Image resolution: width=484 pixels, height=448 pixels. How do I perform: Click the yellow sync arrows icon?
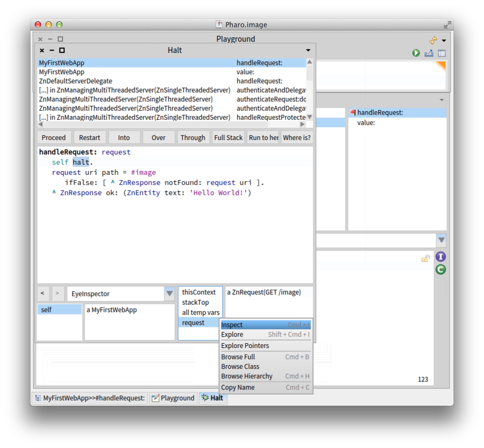(x=433, y=40)
